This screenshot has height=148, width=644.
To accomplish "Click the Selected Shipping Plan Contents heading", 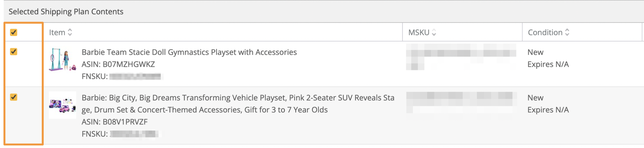I will click(66, 12).
